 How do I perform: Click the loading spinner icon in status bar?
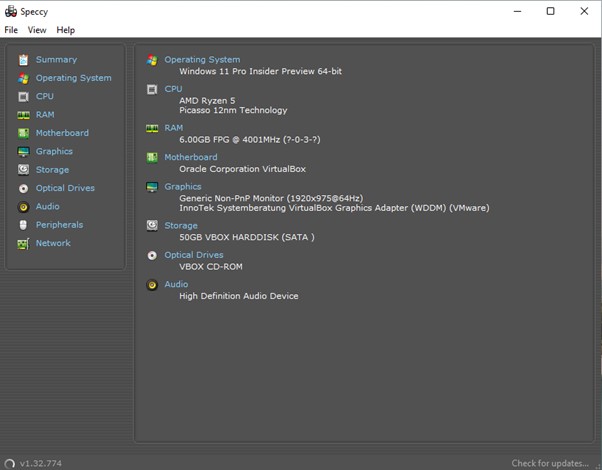click(x=10, y=464)
